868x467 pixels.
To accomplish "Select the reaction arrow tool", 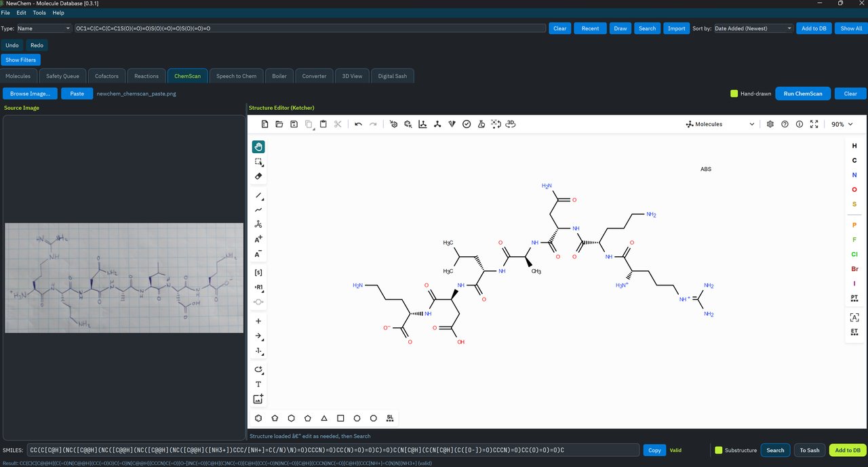I will coord(258,336).
